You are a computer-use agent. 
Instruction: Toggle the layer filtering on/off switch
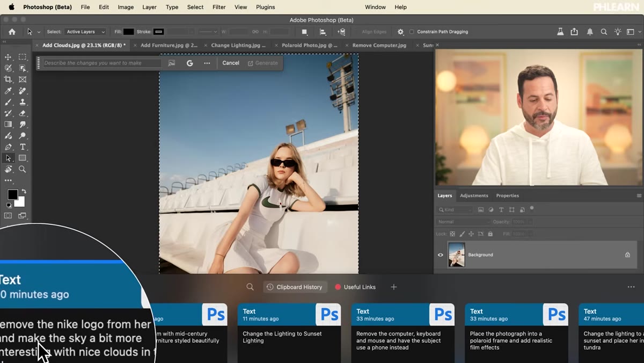[532, 208]
